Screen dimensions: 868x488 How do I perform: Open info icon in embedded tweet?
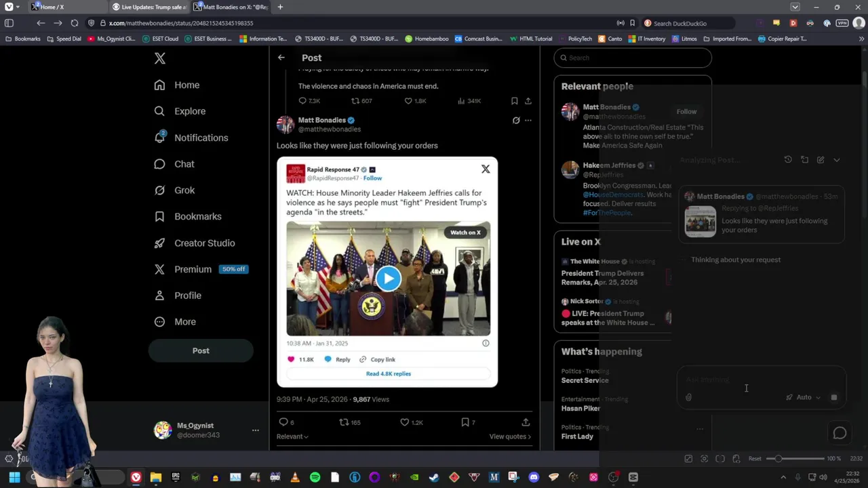pyautogui.click(x=486, y=344)
